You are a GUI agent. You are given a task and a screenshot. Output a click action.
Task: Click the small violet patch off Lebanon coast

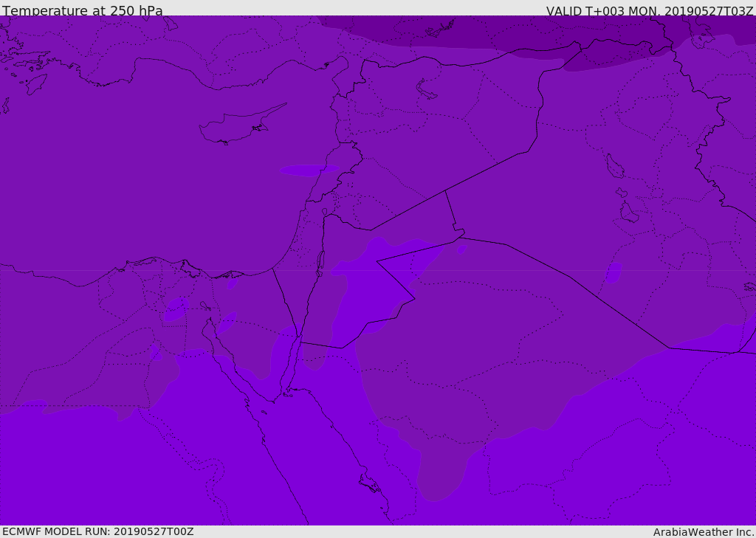[309, 170]
